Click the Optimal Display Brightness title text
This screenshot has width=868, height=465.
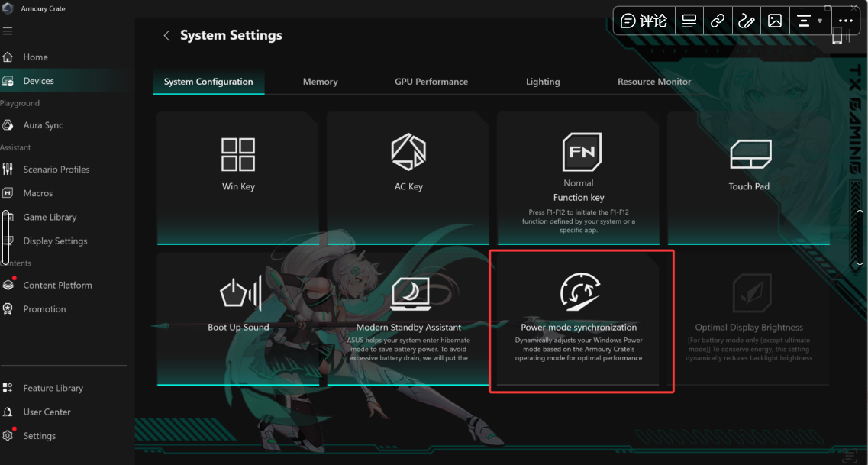(749, 327)
